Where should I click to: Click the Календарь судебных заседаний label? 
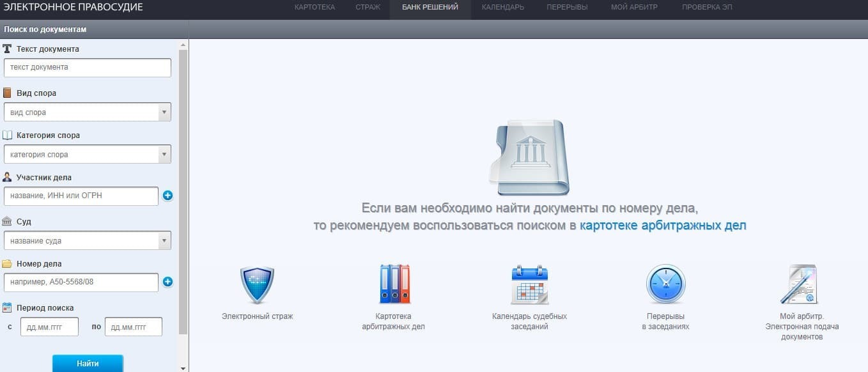coord(529,322)
